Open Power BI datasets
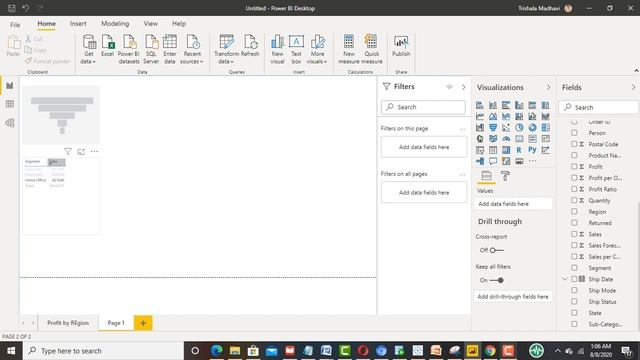The width and height of the screenshot is (640, 360). pyautogui.click(x=129, y=49)
